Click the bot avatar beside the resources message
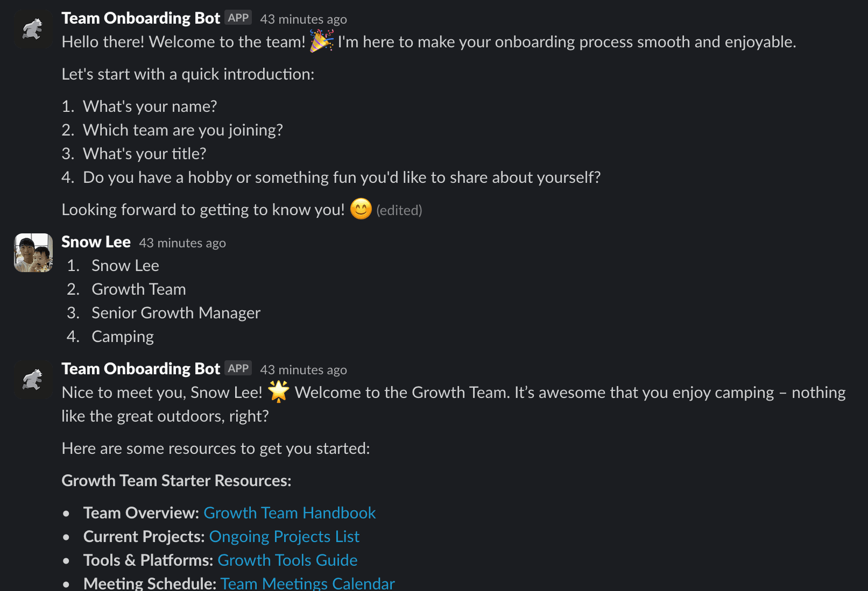868x591 pixels. (x=33, y=380)
